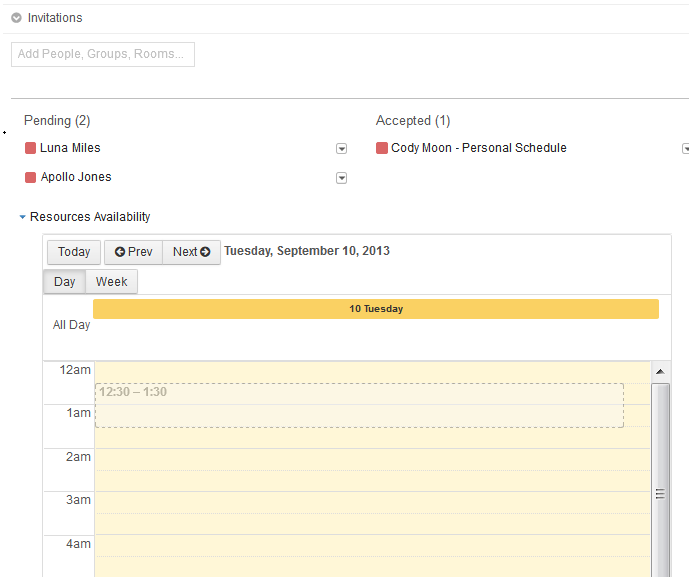Open dropdown arrow for Cody Moon schedule
This screenshot has height=579, width=689.
pos(685,148)
